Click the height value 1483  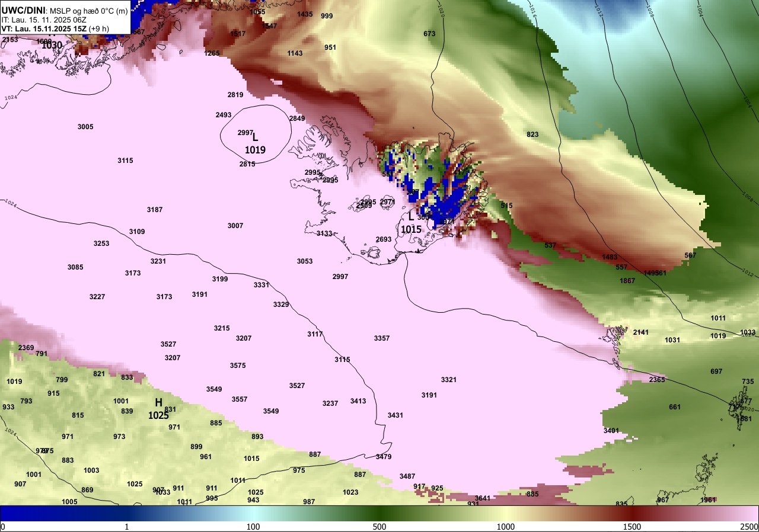point(610,257)
